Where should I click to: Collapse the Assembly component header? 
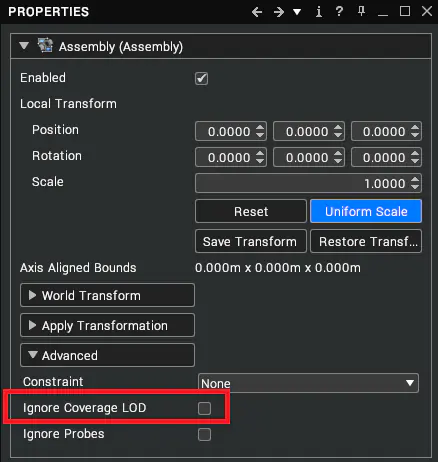[x=24, y=46]
